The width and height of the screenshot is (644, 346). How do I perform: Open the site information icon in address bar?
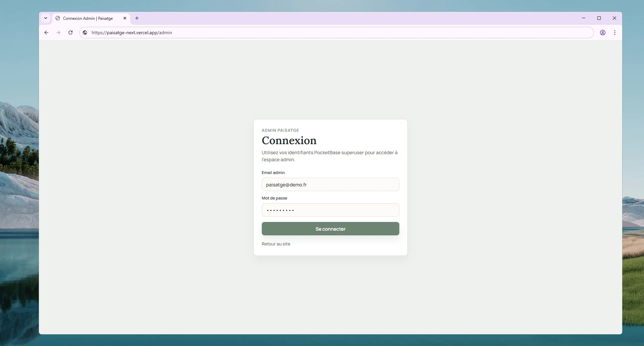point(85,33)
